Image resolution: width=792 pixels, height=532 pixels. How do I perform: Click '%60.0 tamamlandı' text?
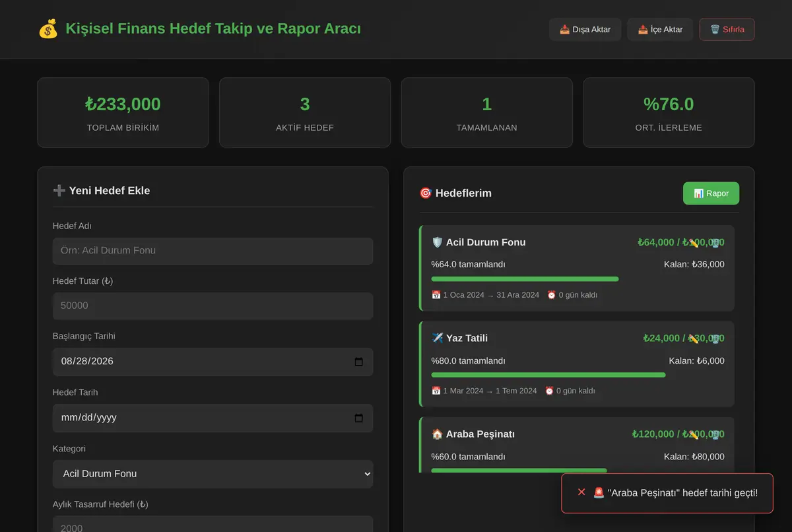click(469, 457)
